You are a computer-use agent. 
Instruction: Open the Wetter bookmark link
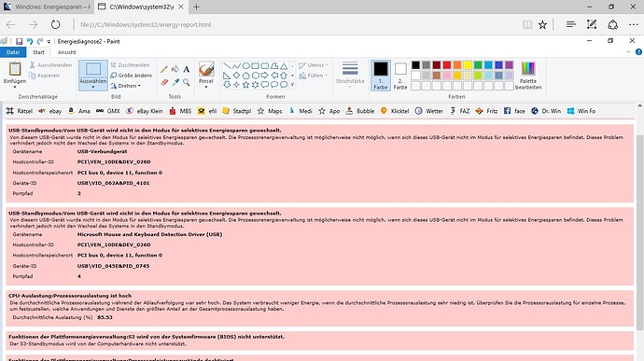point(429,111)
